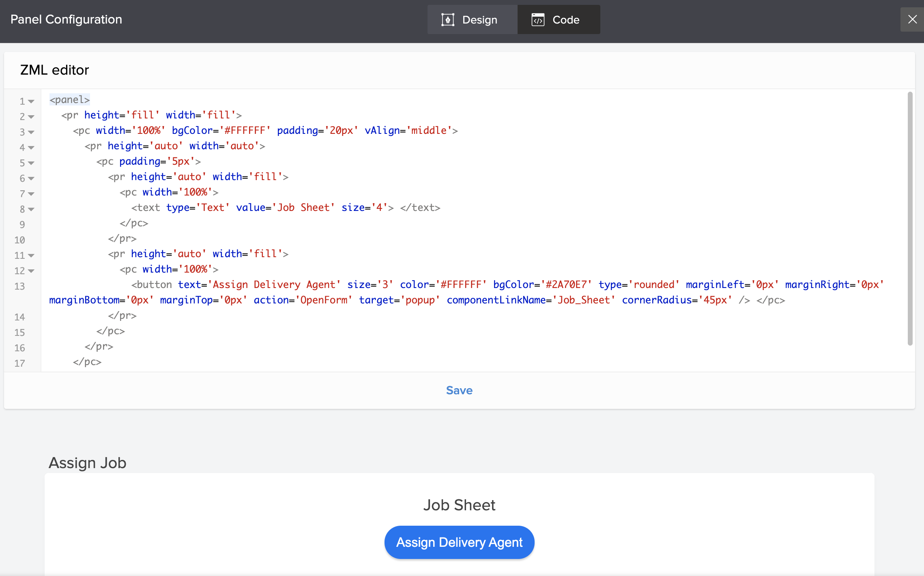Click the Code tab brackets icon

[538, 19]
